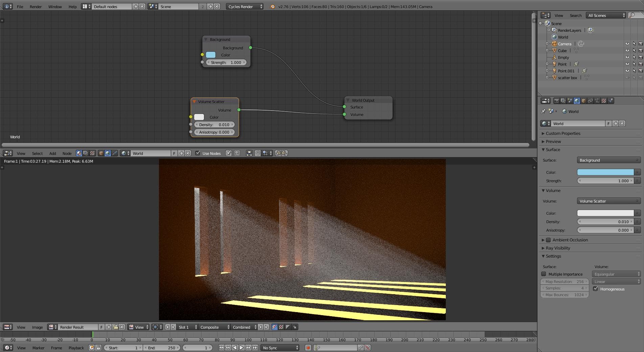Screen dimensions: 644x352
Task: Hide the Cube in the outliner
Action: click(627, 50)
